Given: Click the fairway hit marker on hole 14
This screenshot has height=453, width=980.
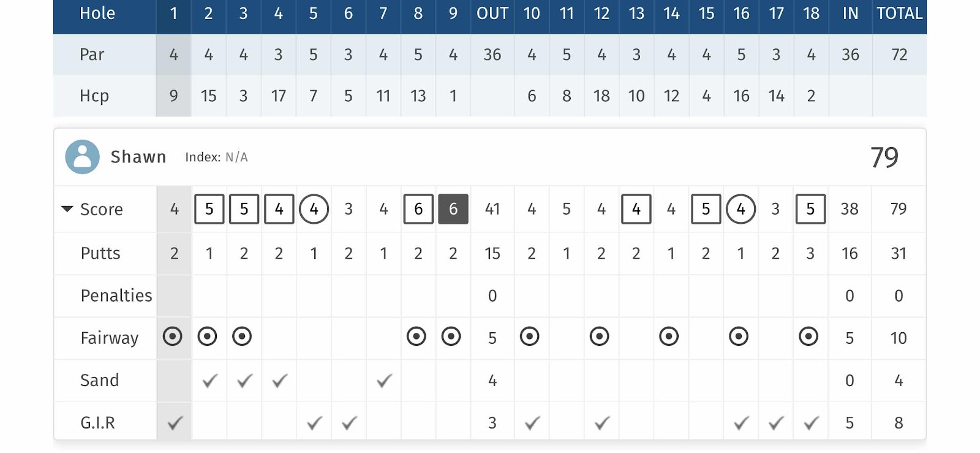Looking at the screenshot, I should coord(669,337).
